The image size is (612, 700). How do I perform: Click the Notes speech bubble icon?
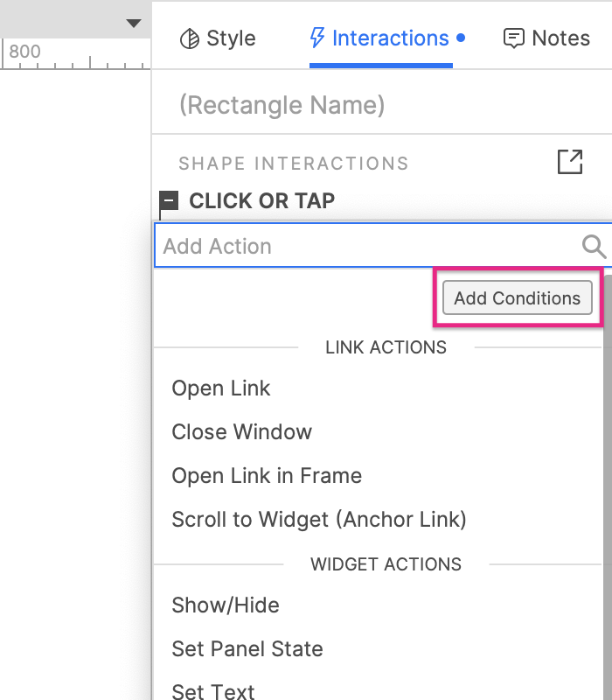[x=514, y=38]
